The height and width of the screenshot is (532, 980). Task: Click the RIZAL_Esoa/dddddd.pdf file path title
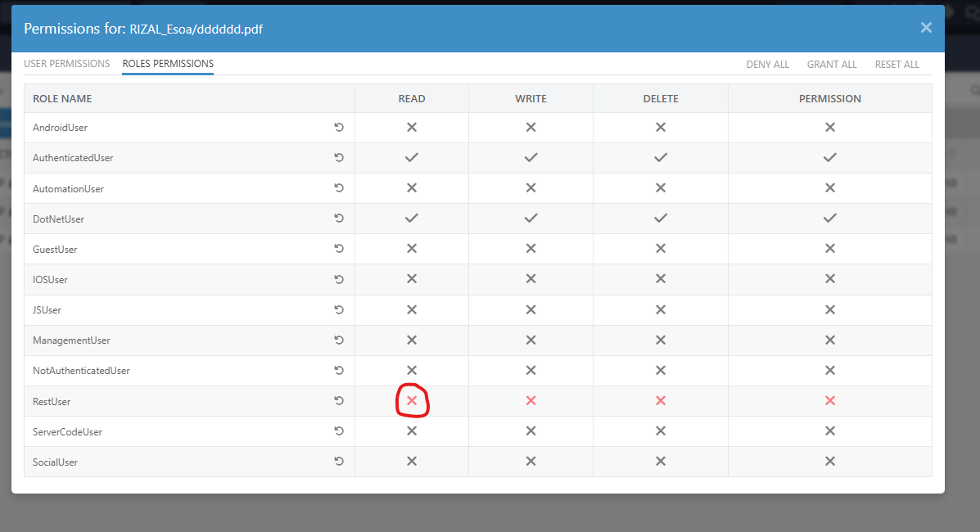[196, 29]
